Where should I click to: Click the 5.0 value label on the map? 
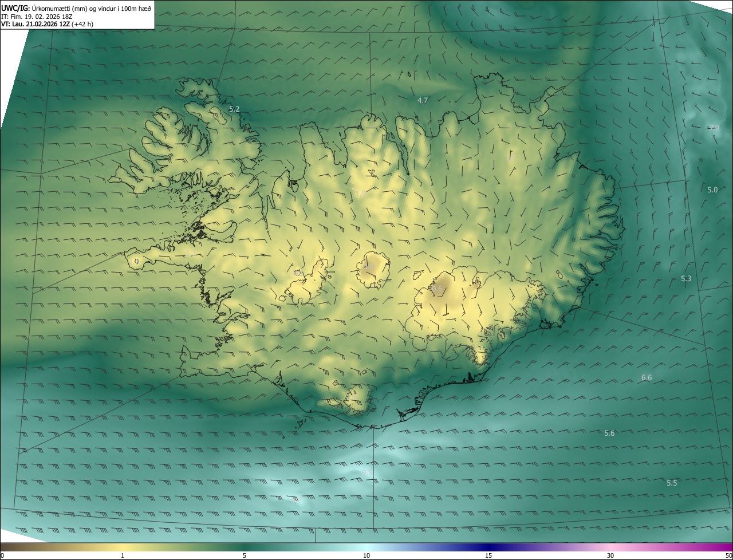[712, 190]
